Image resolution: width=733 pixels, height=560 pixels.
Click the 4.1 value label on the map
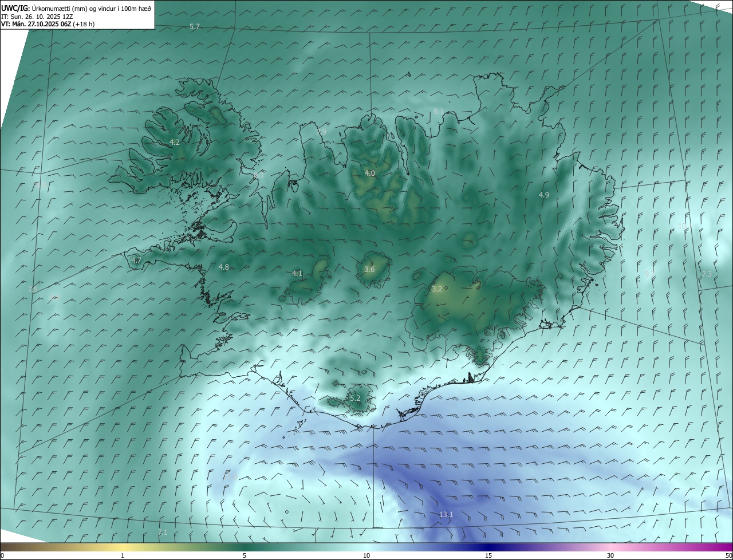coord(297,274)
